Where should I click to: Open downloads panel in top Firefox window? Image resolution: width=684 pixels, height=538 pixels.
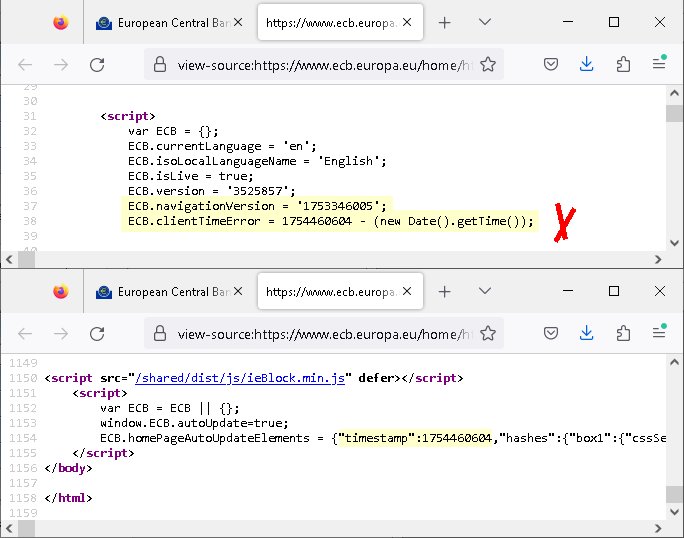pyautogui.click(x=587, y=64)
